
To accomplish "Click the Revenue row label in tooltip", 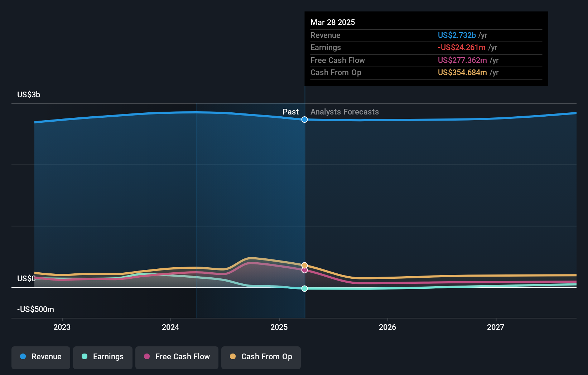I will [x=325, y=35].
